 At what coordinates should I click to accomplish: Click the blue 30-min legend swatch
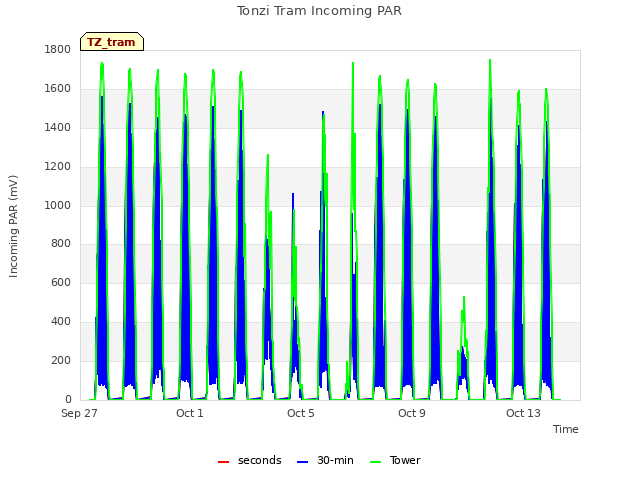[x=302, y=462]
